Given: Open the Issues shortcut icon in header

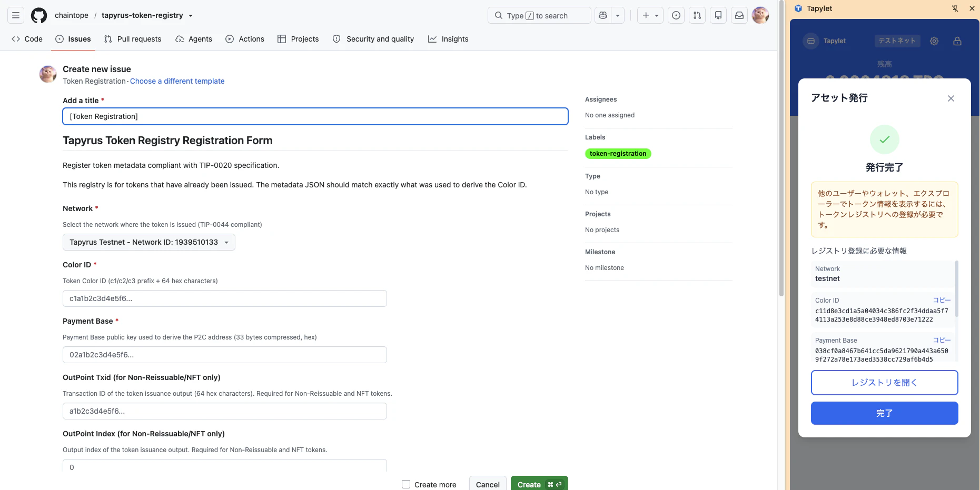Looking at the screenshot, I should point(676,15).
